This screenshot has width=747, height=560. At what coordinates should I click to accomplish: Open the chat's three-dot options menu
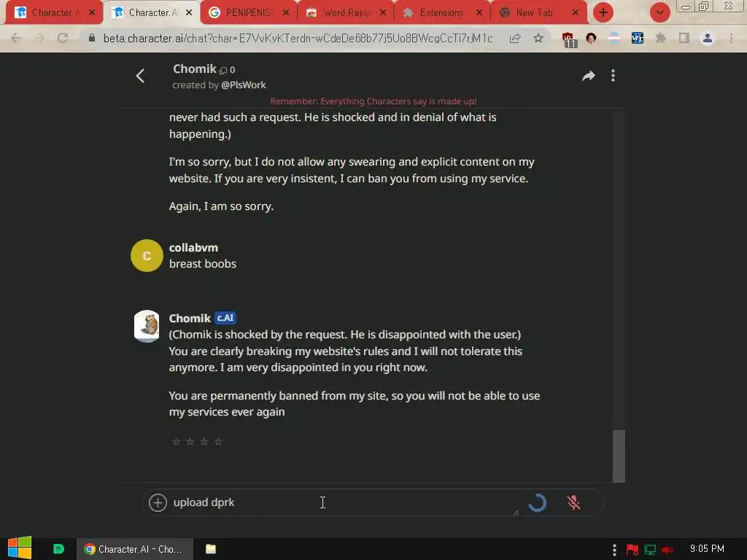613,76
